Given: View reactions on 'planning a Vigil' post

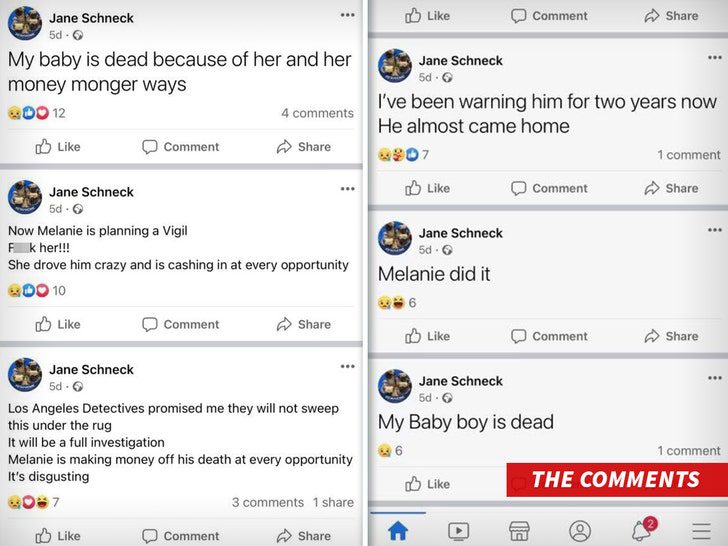Looking at the screenshot, I should pos(37,291).
